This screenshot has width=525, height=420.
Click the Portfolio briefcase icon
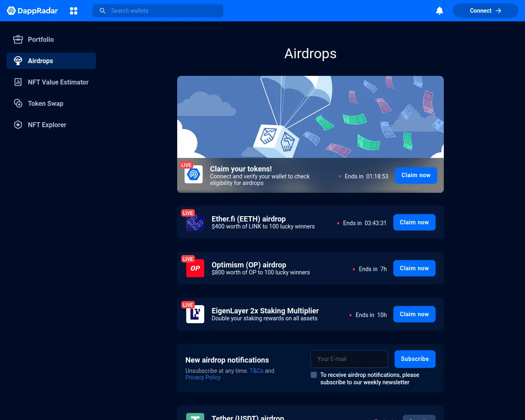click(x=18, y=39)
